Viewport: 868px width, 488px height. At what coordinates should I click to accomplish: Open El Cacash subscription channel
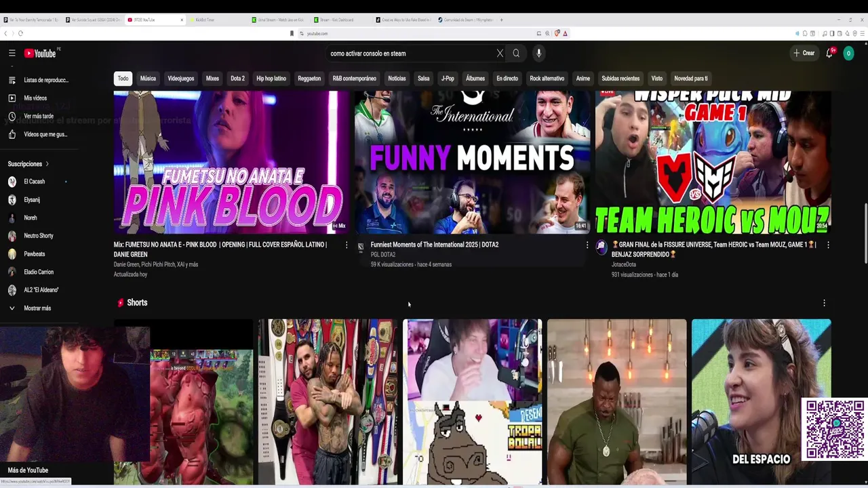pos(34,182)
